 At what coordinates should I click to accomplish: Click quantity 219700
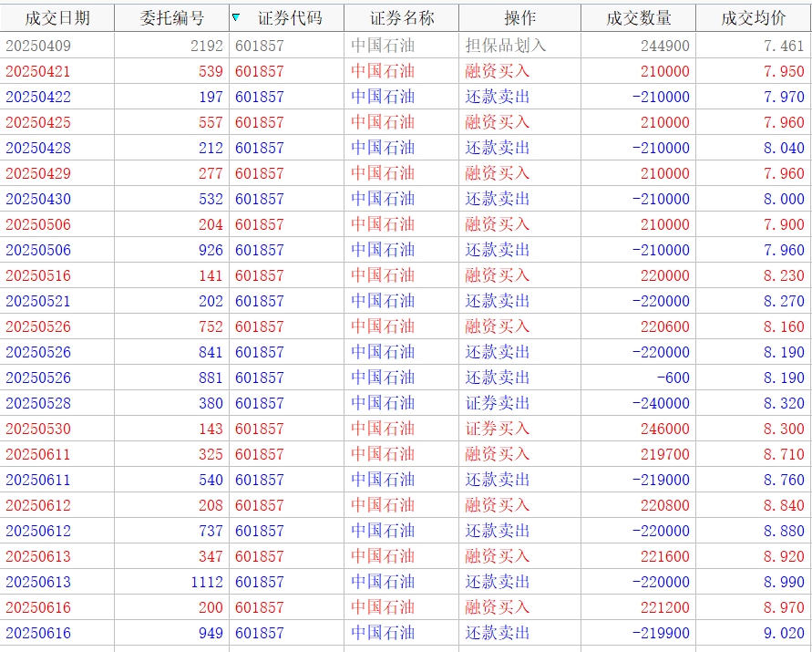coord(665,454)
